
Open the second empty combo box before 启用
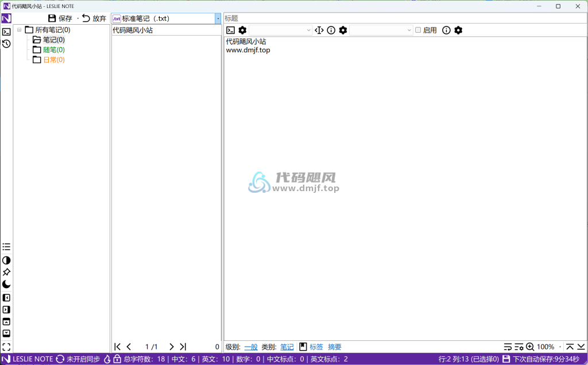click(x=381, y=30)
